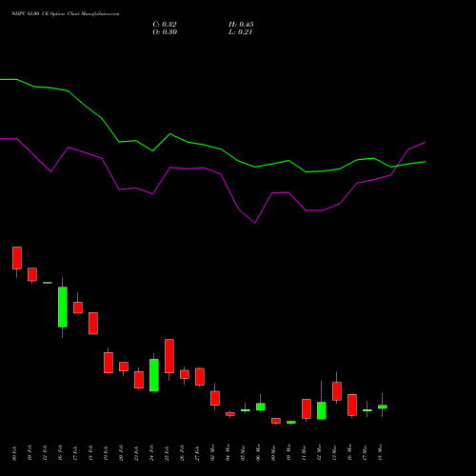Select the red candlestick for 17 Feb
Image resolution: width=476 pixels, height=476 pixels.
(x=78, y=307)
